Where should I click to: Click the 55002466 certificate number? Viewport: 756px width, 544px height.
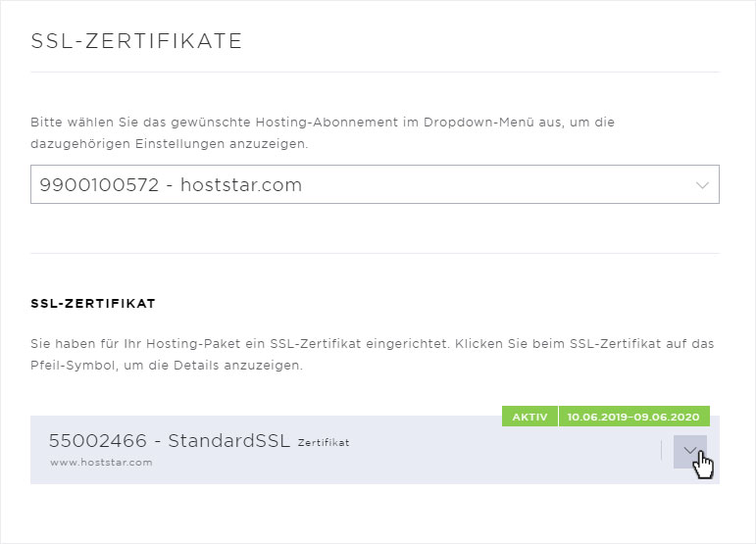pos(97,441)
